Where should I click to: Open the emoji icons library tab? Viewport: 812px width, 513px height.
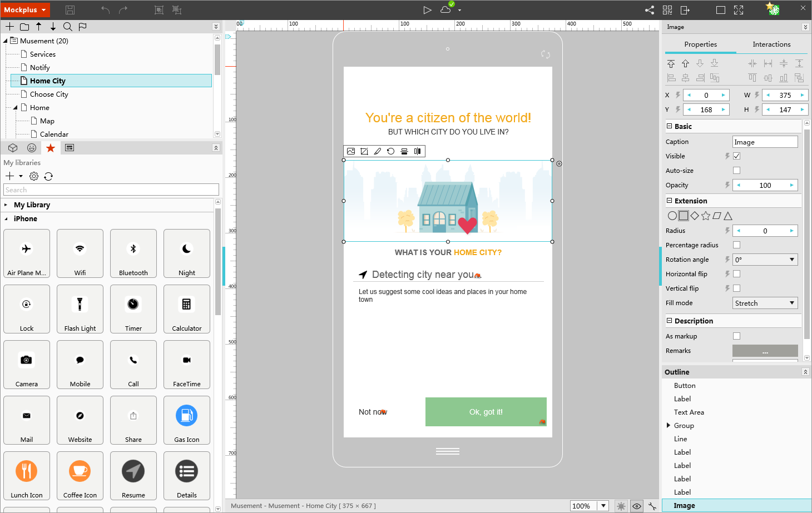click(32, 148)
